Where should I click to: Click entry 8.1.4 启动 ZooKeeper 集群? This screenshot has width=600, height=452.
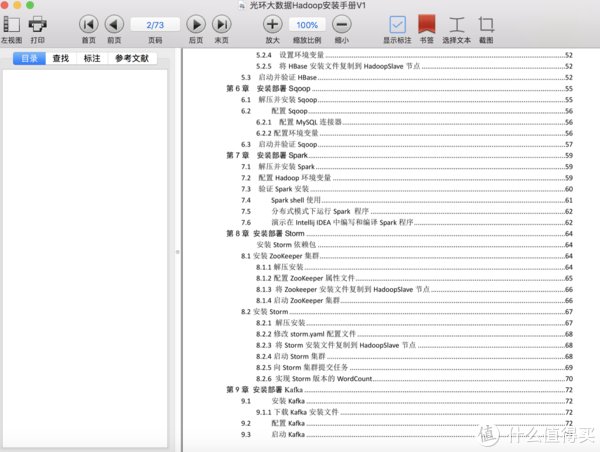(414, 300)
